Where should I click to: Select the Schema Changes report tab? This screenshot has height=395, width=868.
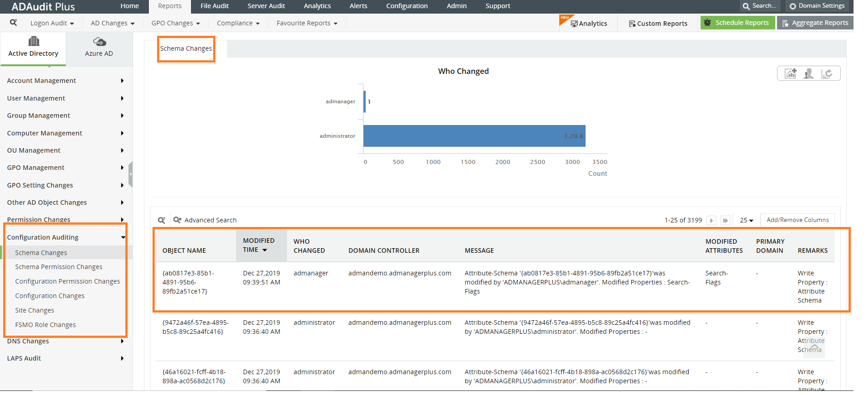click(186, 48)
